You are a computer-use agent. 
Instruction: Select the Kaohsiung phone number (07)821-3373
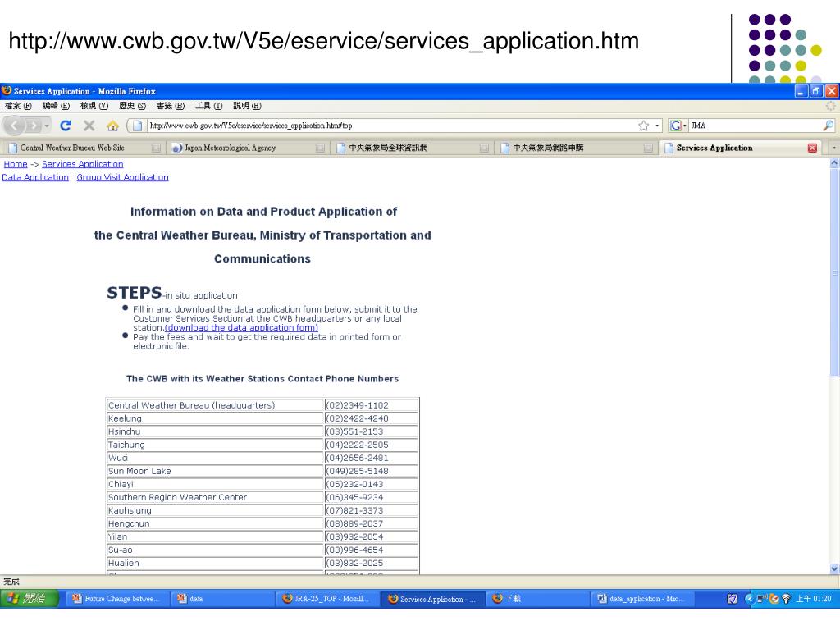[x=372, y=510]
